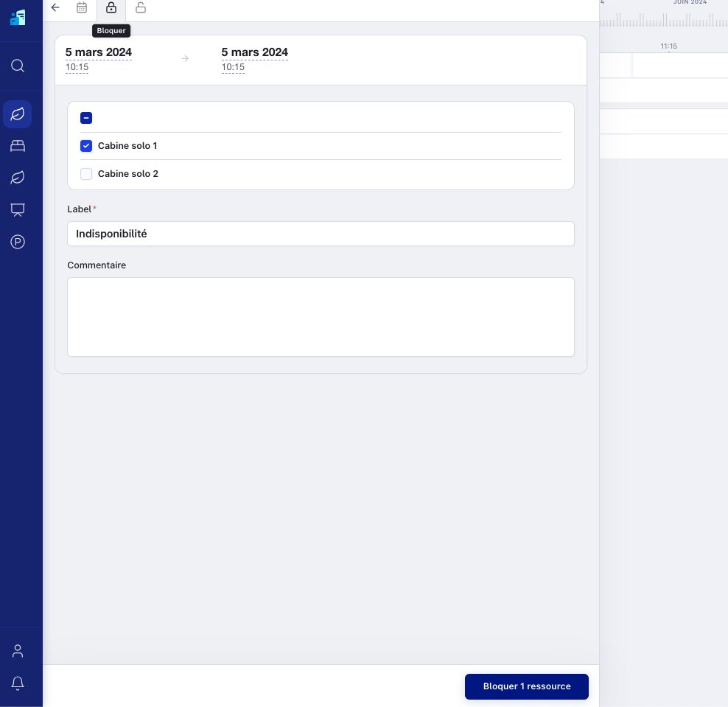Click the 11:15 timeline marker
The image size is (728, 707).
[x=668, y=46]
